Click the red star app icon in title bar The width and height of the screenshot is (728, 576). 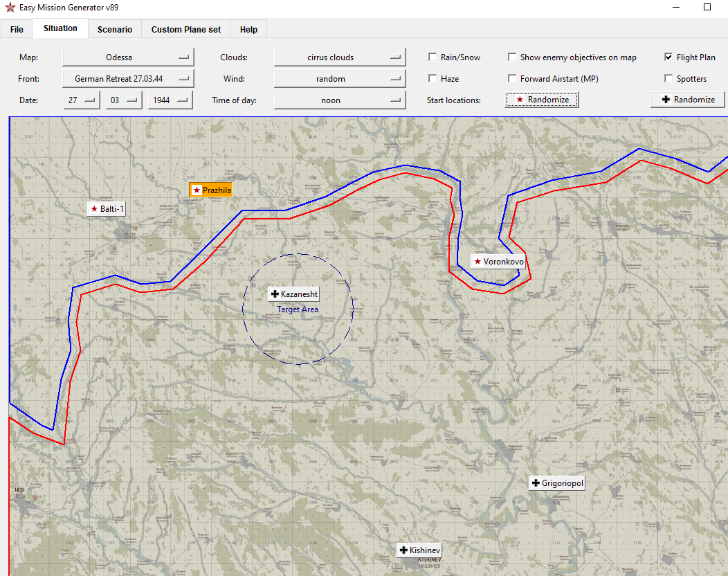click(10, 8)
